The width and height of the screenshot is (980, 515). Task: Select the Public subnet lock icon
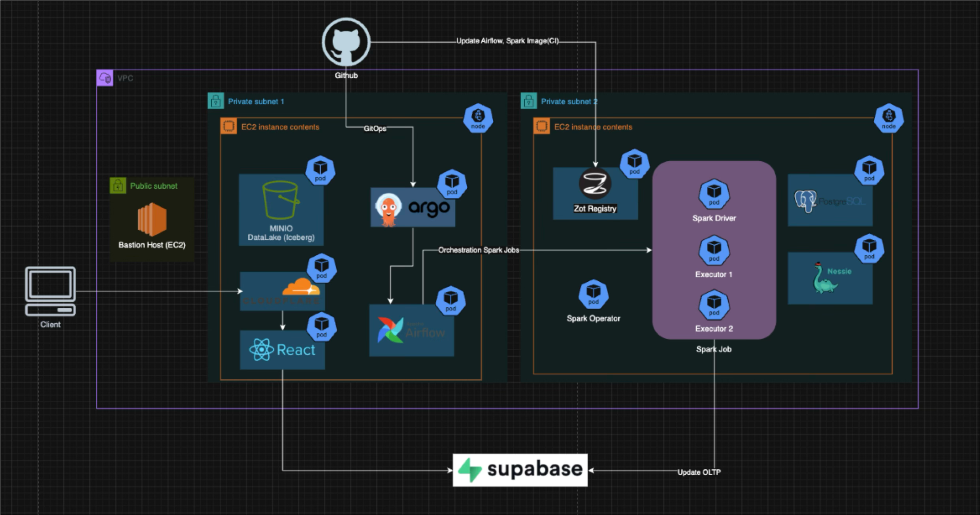click(x=118, y=186)
